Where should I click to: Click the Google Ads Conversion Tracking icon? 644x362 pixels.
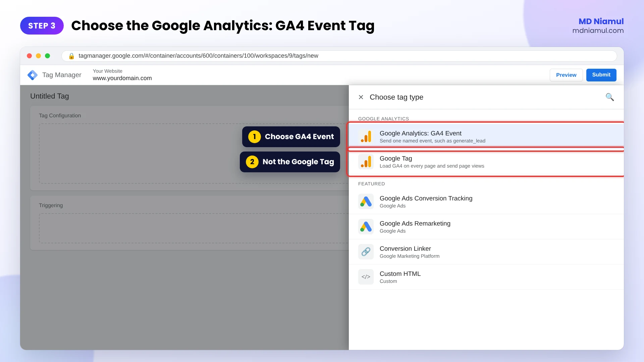[366, 202]
